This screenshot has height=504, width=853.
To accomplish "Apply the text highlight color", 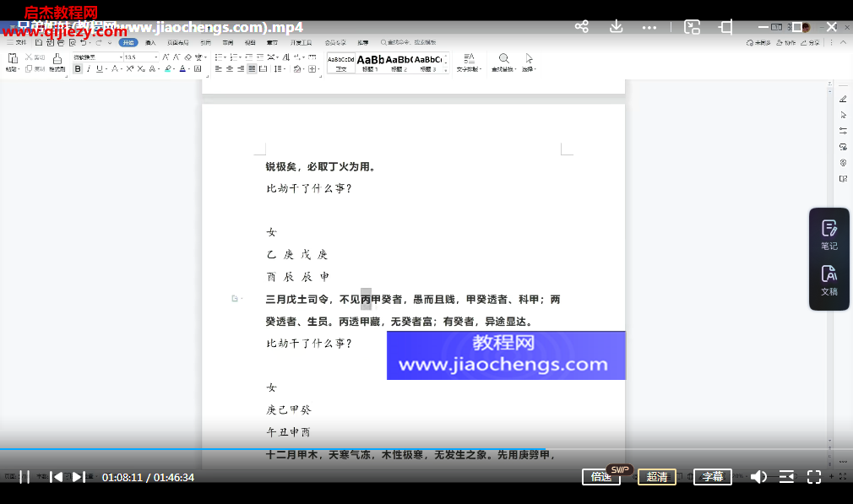I will 168,69.
